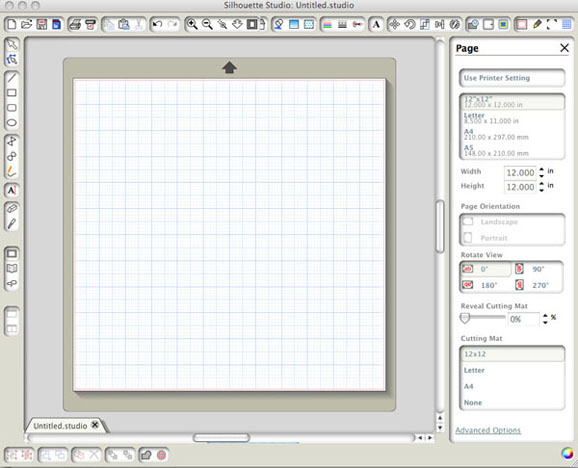Open the Move window icon

(394, 25)
